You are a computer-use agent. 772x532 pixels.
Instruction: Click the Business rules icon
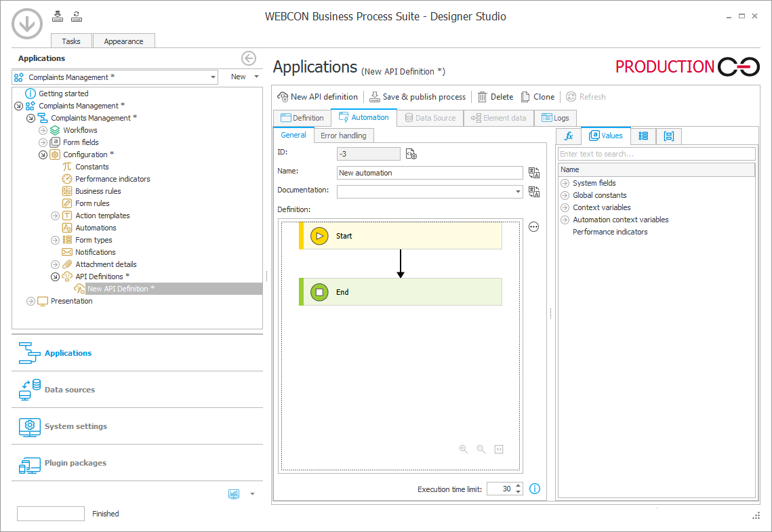point(67,191)
